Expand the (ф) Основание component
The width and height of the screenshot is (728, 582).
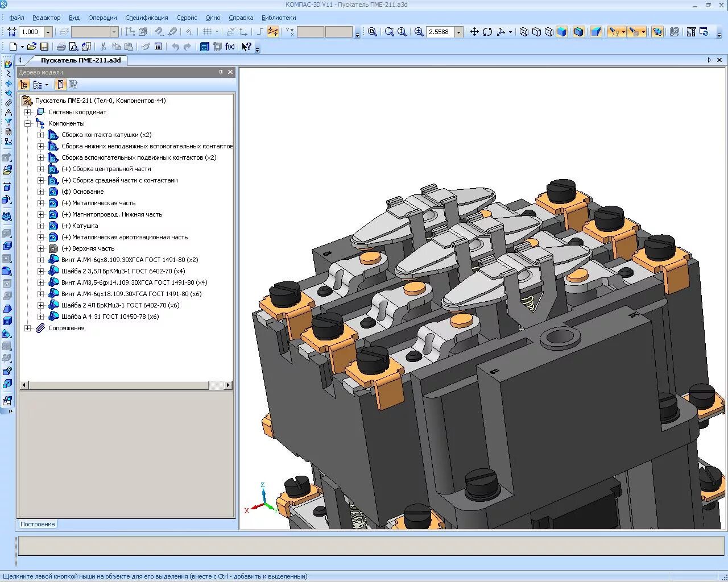tap(40, 192)
